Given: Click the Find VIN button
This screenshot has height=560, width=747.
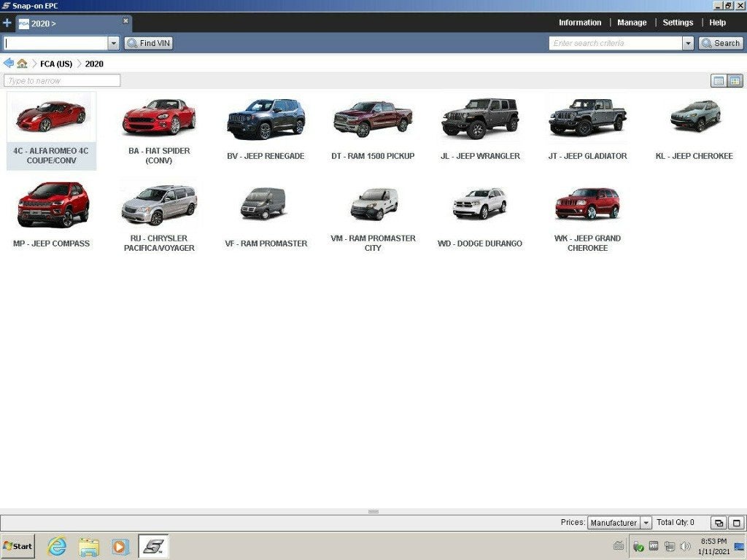Looking at the screenshot, I should 149,43.
